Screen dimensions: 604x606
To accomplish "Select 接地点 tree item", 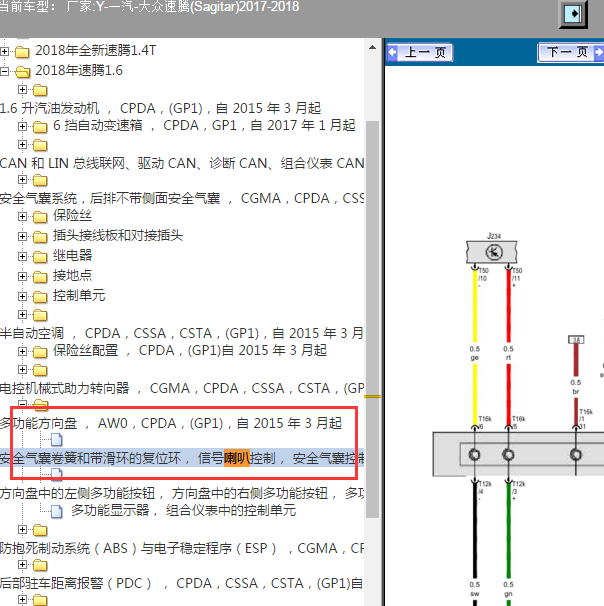I will coord(72,276).
